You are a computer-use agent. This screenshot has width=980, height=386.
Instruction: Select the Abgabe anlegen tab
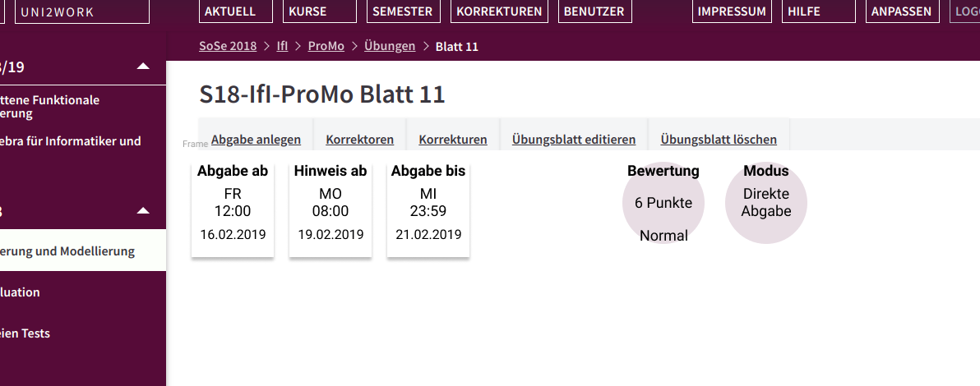tap(256, 140)
